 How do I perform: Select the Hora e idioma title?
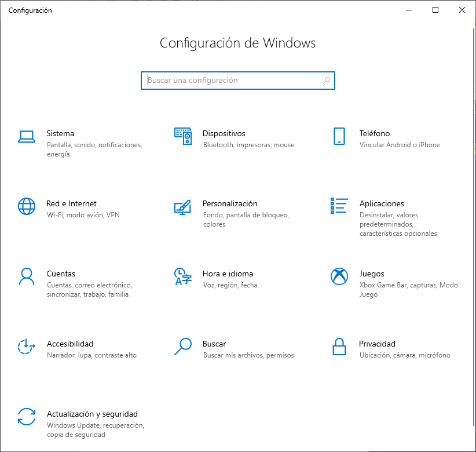point(228,274)
